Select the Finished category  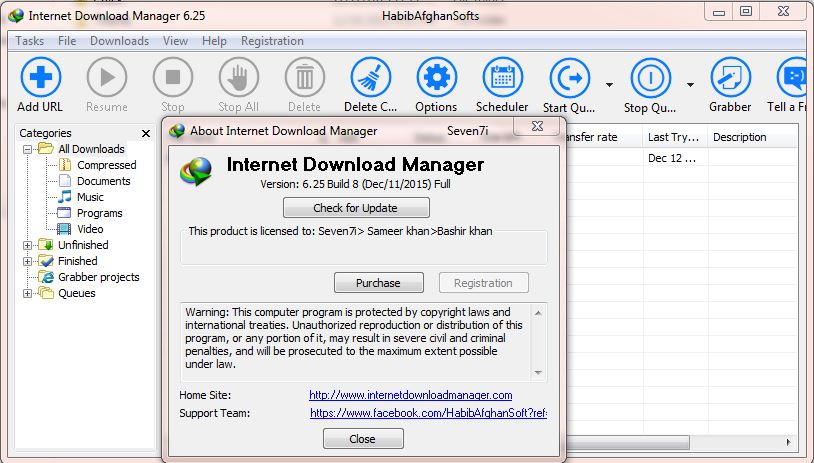pyautogui.click(x=77, y=261)
